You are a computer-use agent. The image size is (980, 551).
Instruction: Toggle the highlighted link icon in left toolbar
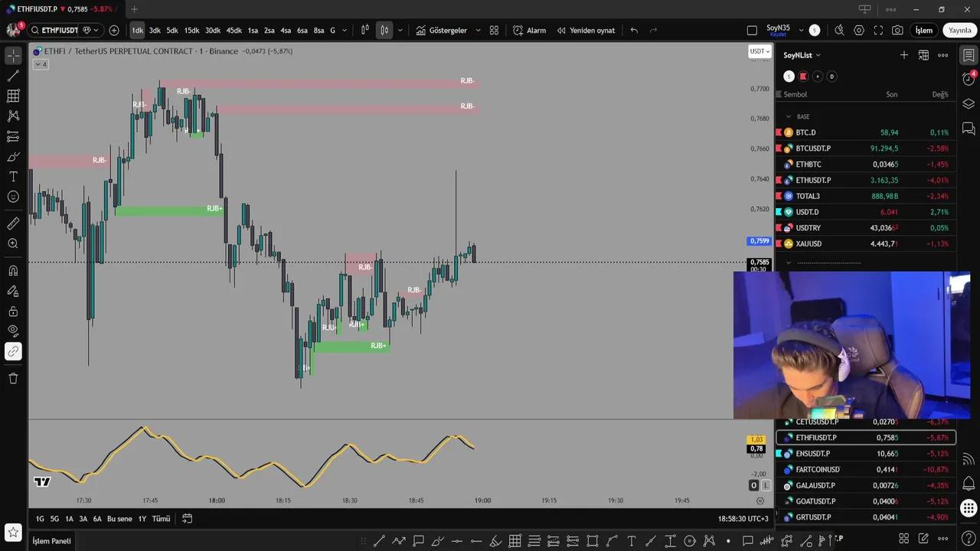click(13, 351)
